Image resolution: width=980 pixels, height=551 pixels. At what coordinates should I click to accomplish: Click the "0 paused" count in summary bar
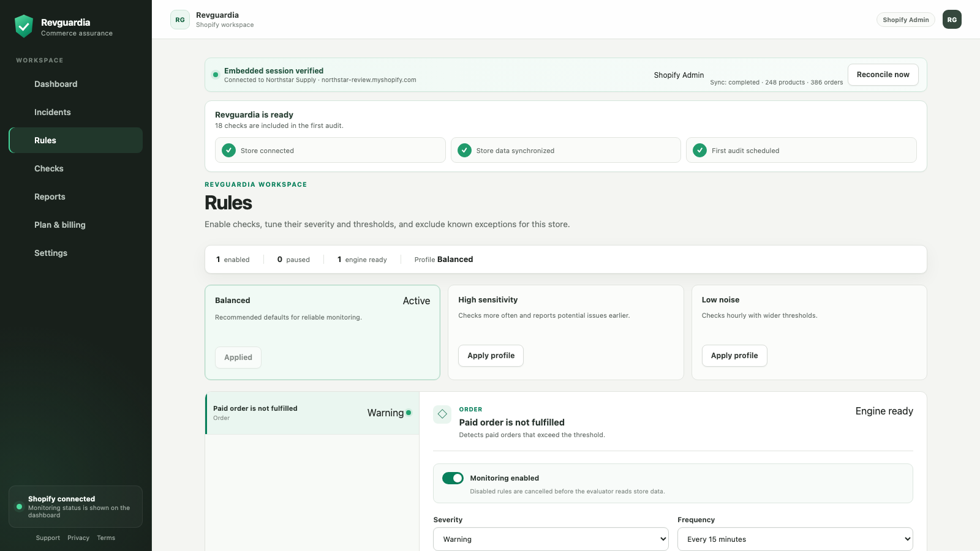[293, 260]
